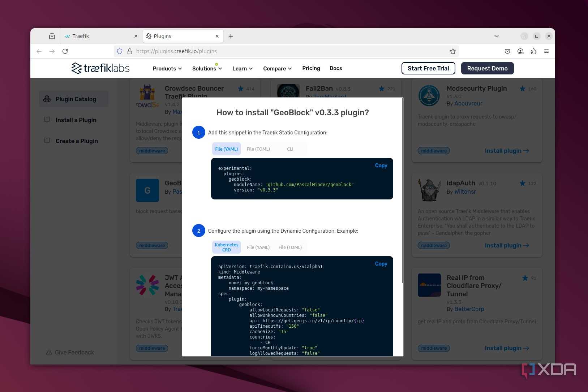Open new browser tab with plus
Screen dimensions: 588x392
click(231, 36)
